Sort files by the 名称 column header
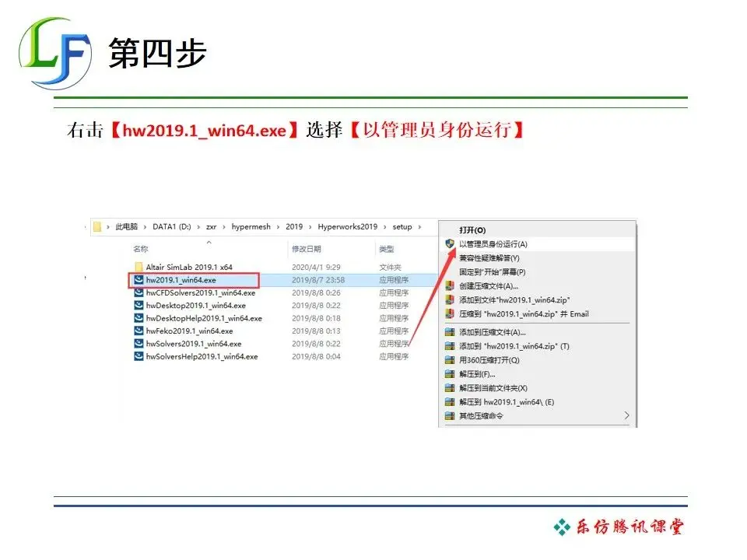The image size is (747, 560). pos(141,249)
